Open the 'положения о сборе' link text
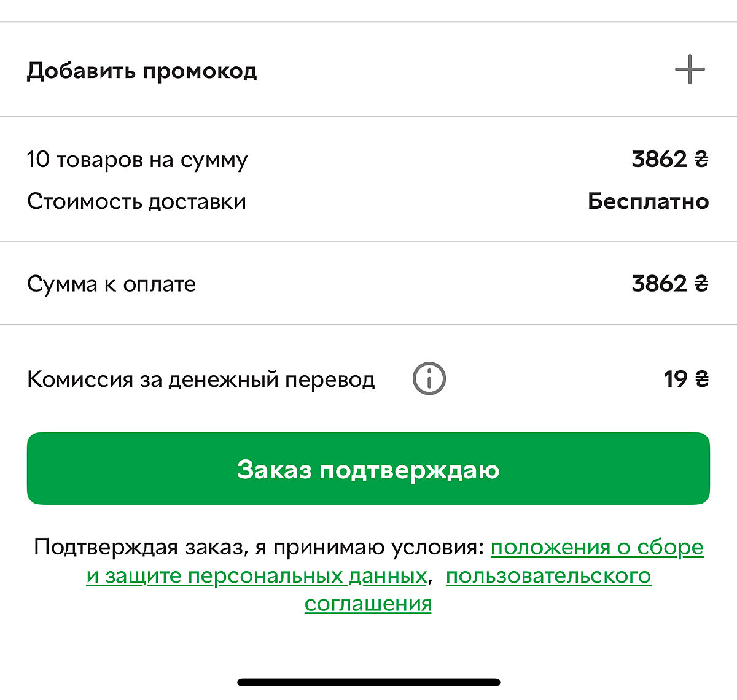 point(596,547)
